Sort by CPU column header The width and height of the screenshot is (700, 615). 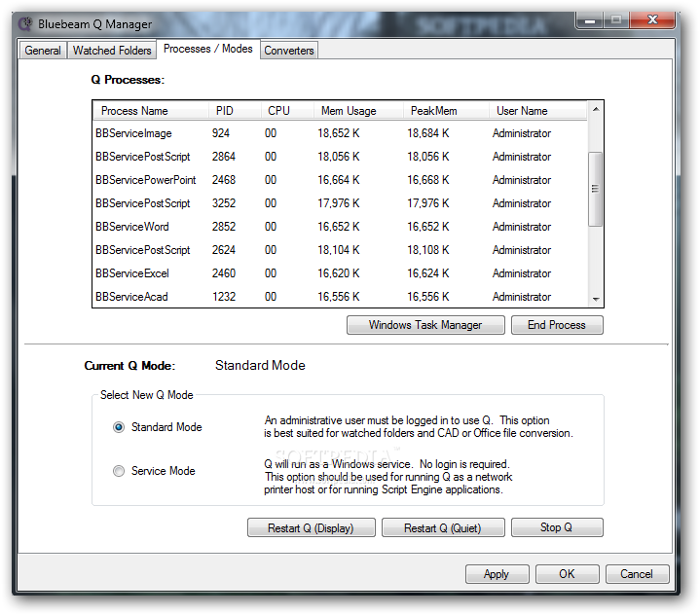[287, 111]
